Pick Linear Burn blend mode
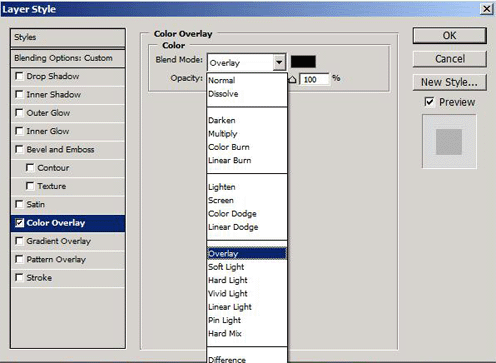 coord(247,160)
